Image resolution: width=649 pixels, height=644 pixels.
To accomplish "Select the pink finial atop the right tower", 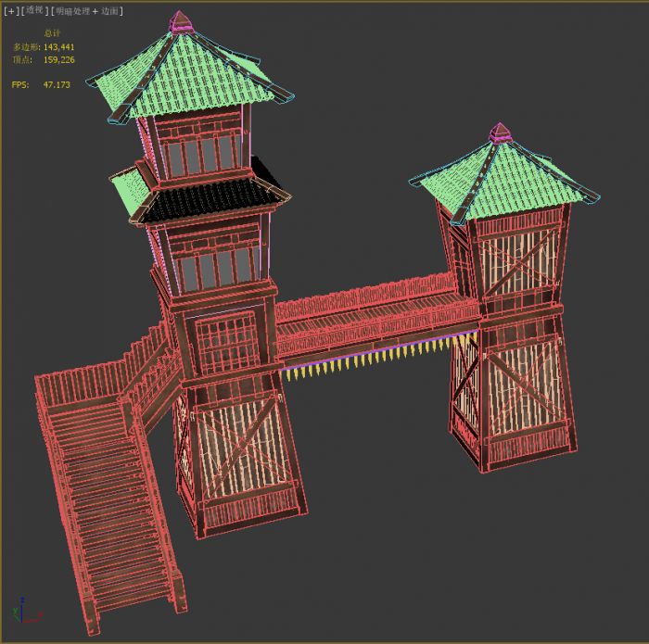I will coord(501,132).
